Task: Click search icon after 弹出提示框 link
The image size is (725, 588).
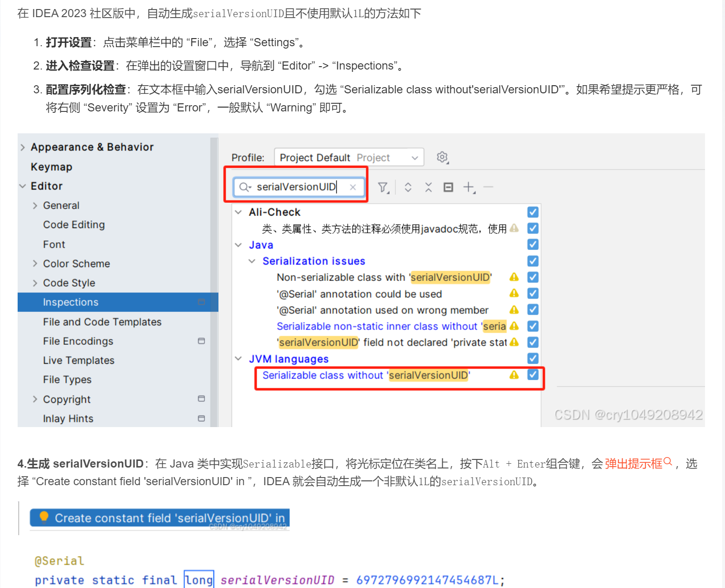Action: [x=668, y=461]
